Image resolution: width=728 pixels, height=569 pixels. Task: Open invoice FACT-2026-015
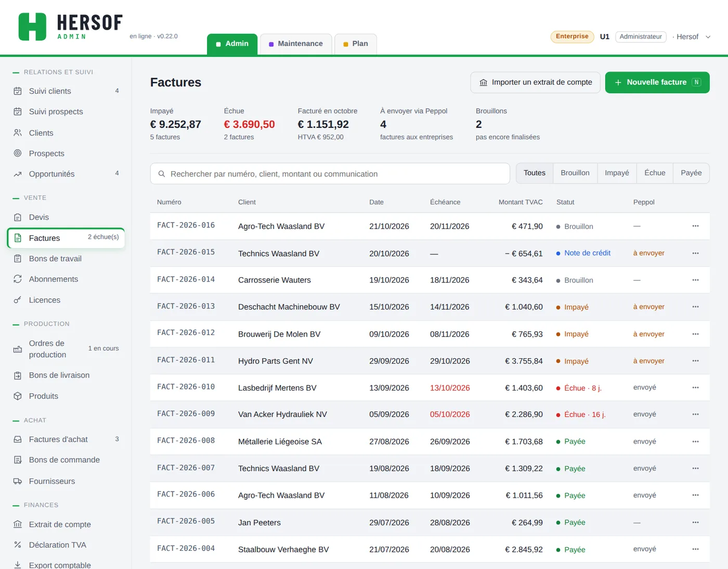(186, 252)
